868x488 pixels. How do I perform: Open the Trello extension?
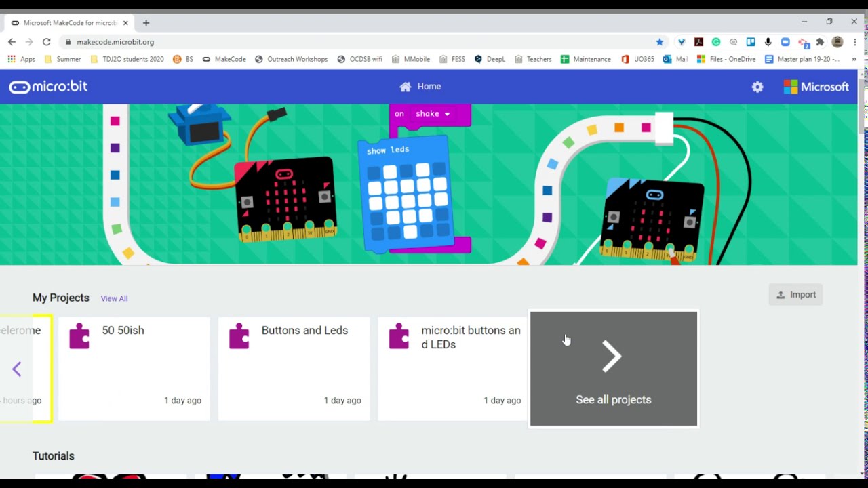[x=751, y=42]
